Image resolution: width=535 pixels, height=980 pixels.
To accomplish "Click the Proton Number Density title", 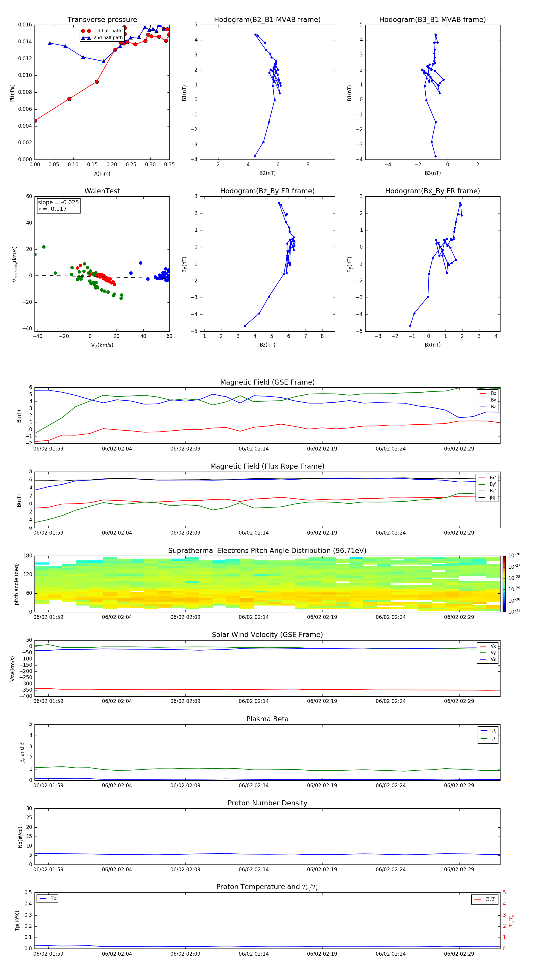I will pos(267,804).
